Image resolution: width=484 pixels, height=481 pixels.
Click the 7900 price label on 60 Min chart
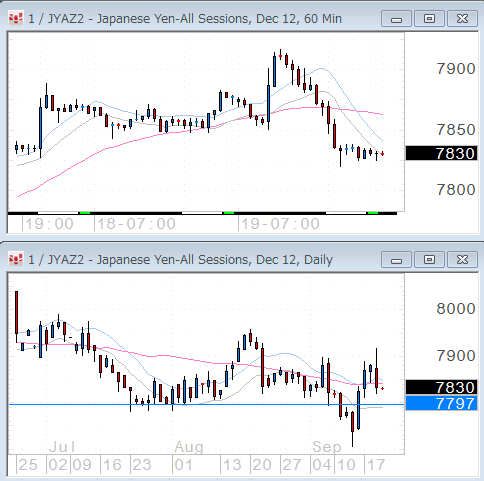pyautogui.click(x=456, y=69)
